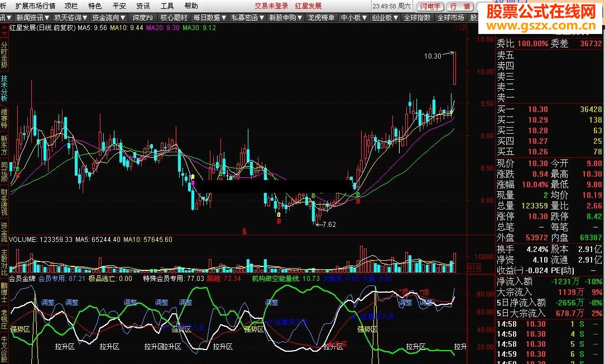This screenshot has height=364, width=605.
Task: Switch to the 财务透视 side tab
Action: [4, 201]
